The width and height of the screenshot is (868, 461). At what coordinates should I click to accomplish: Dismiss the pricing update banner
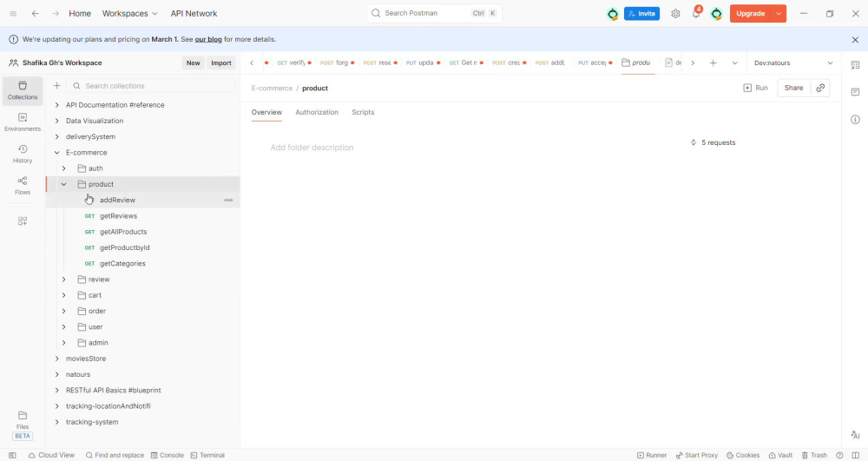pos(855,39)
